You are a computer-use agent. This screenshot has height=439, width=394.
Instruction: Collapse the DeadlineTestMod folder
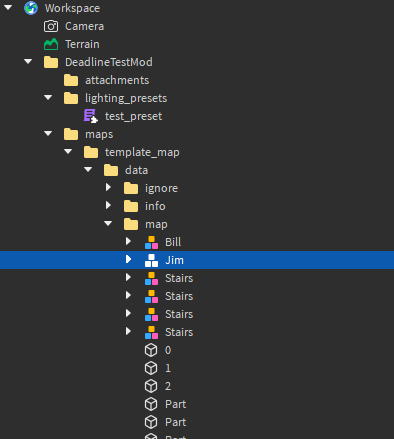coord(28,61)
